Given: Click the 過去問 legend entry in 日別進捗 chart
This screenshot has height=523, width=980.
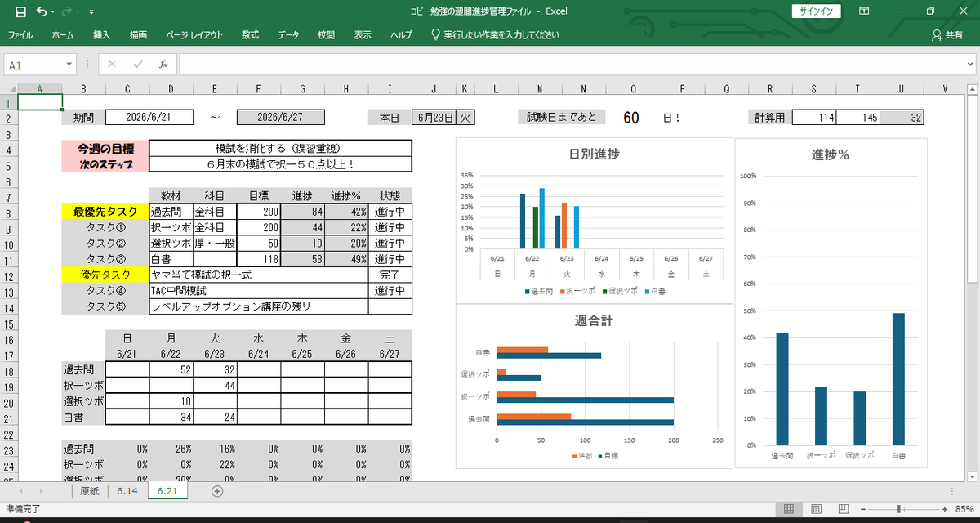Looking at the screenshot, I should click(x=537, y=291).
